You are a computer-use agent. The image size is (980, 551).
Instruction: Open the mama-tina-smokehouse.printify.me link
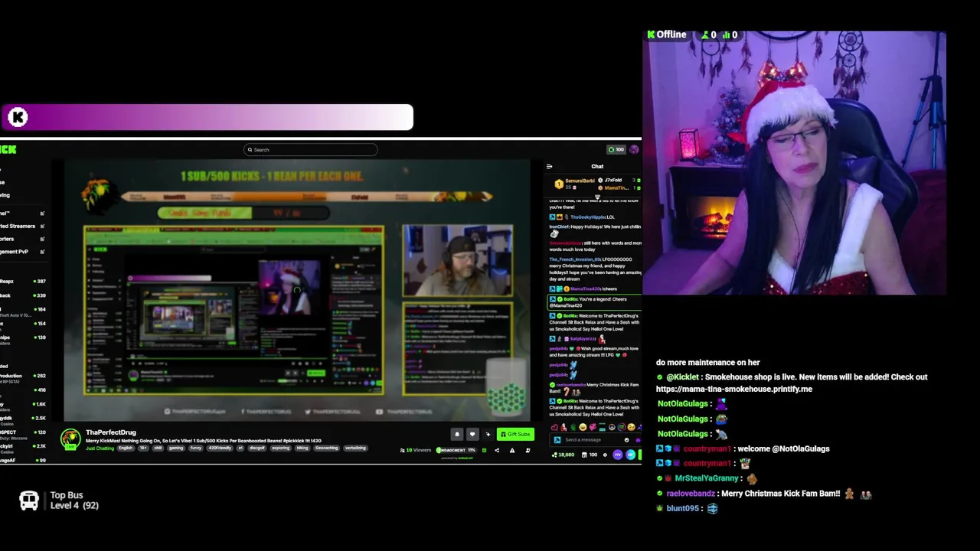(x=734, y=390)
